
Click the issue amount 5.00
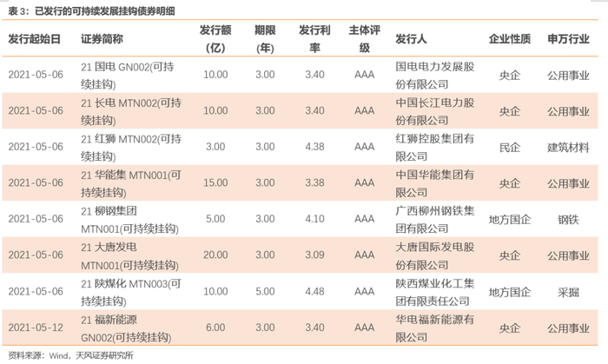[x=215, y=219]
